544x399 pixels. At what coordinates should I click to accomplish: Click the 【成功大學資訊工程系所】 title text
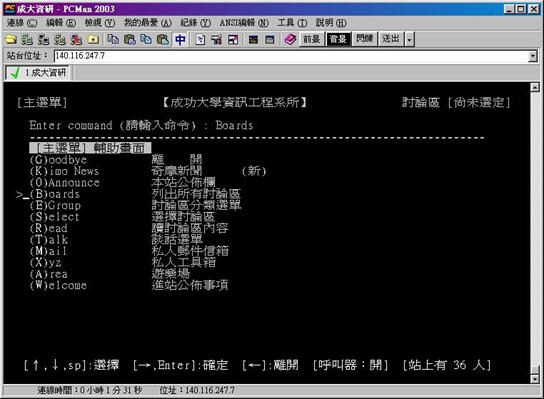pyautogui.click(x=235, y=103)
